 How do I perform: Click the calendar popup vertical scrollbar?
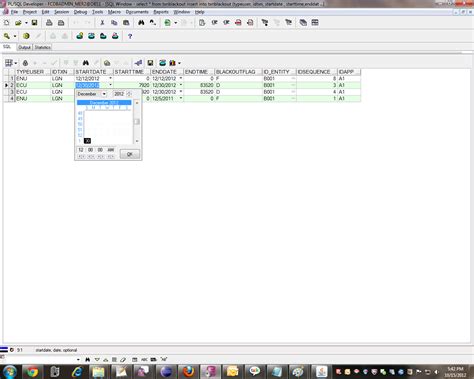[x=137, y=122]
